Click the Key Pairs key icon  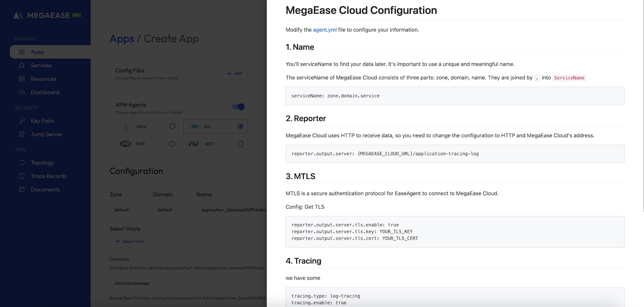(22, 121)
